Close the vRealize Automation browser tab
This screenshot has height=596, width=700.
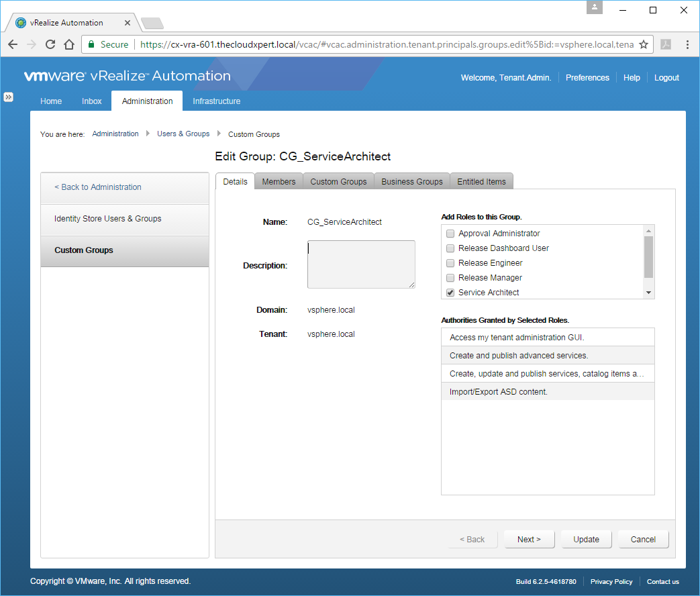128,23
